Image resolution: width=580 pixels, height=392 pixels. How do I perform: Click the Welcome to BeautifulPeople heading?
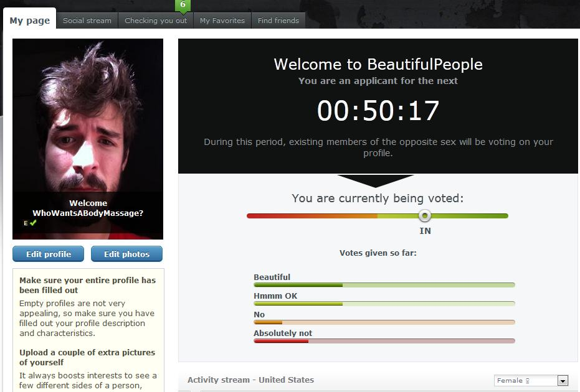pos(378,64)
